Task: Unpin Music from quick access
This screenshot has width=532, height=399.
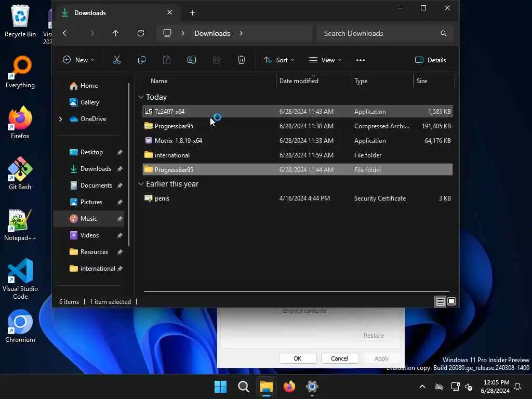Action: (120, 219)
